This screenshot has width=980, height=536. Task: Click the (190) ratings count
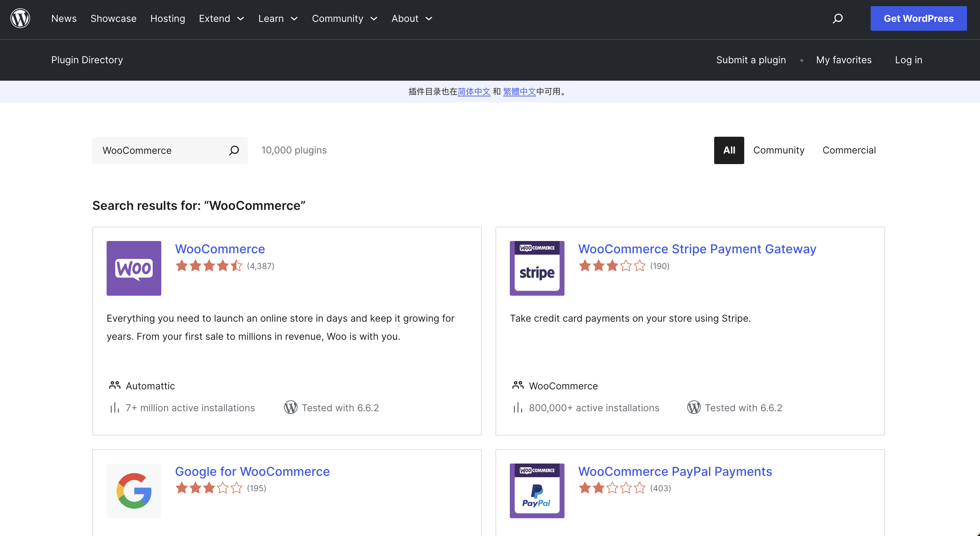(660, 266)
